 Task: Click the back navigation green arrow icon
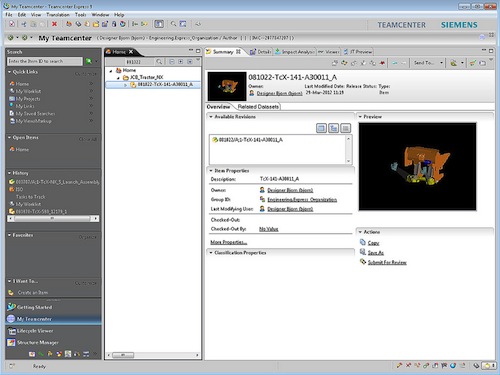pos(10,38)
